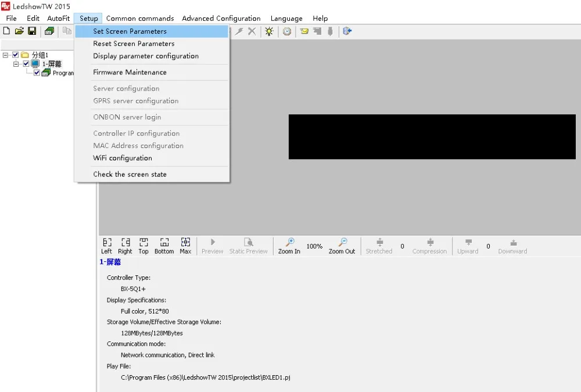Choose Display parameter configuration
Screen dimensions: 581x392
(152, 56)
